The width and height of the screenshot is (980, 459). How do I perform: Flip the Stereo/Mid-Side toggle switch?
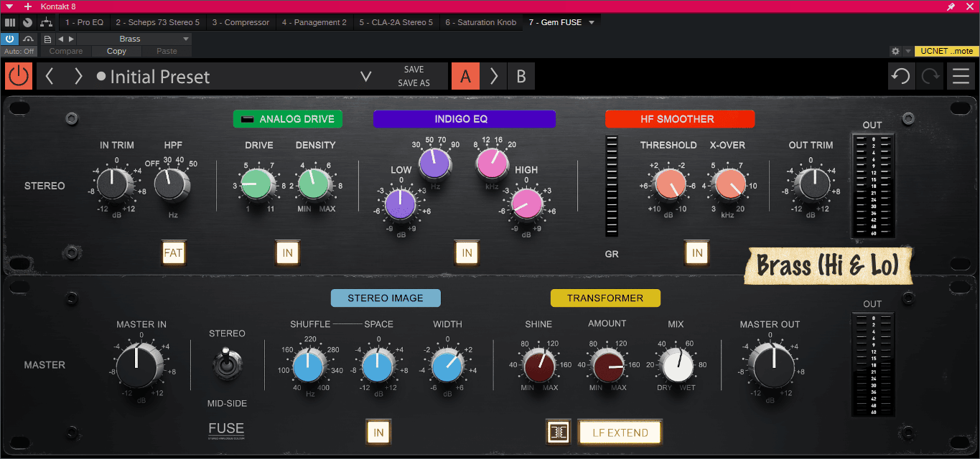[x=226, y=363]
